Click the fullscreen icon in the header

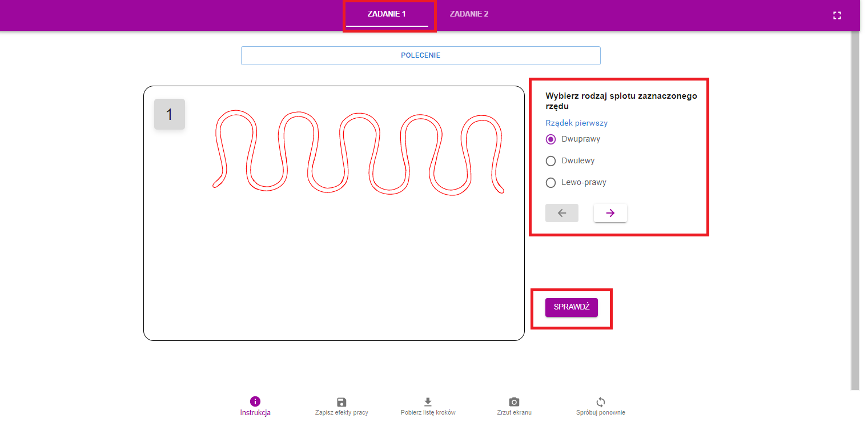tap(837, 15)
